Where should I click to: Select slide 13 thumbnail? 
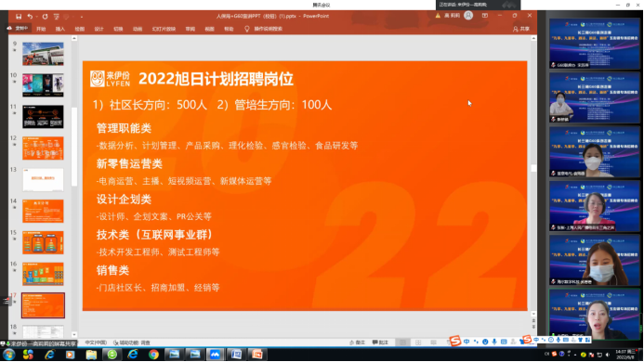coord(43,180)
